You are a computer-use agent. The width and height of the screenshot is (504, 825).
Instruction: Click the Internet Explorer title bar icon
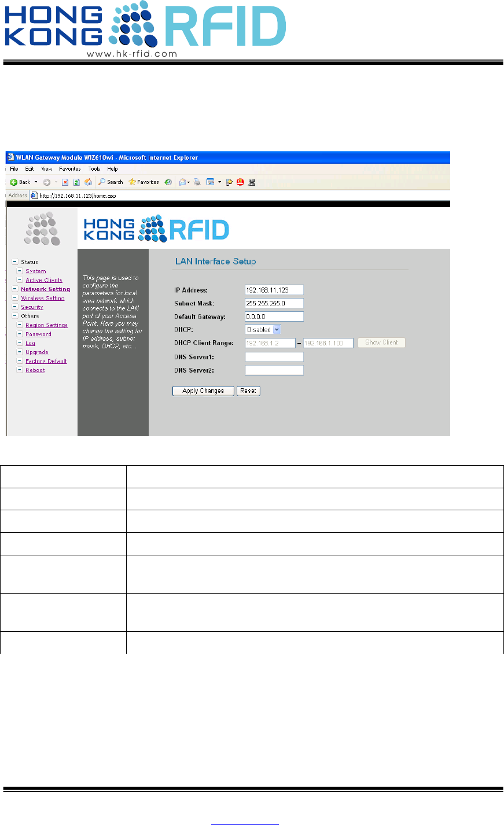point(10,157)
